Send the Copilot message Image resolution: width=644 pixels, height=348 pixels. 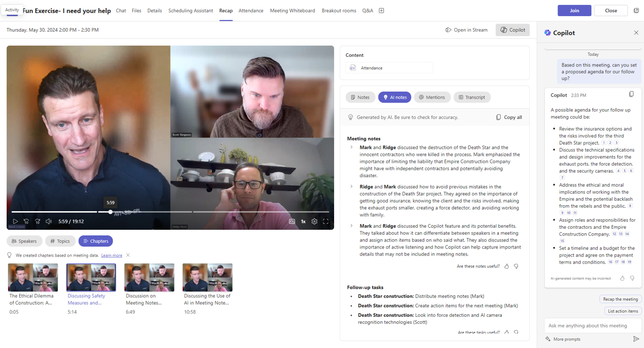[x=636, y=339]
